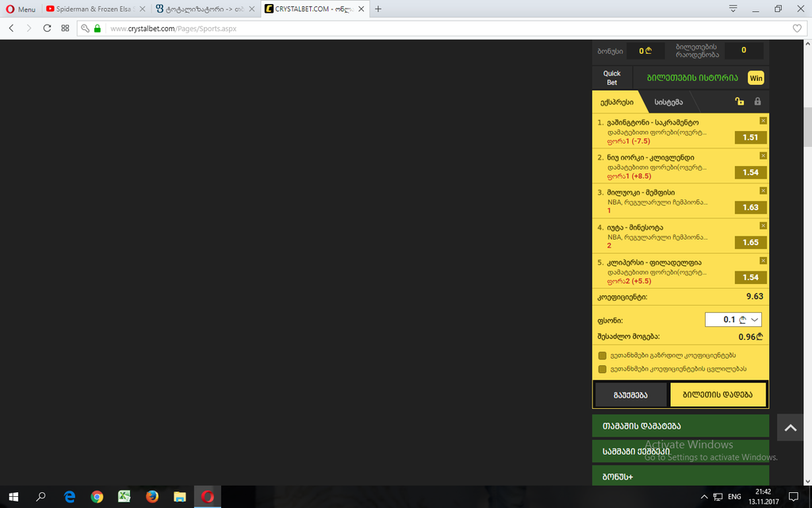
Task: Open the Windows notification center icon
Action: tap(793, 497)
